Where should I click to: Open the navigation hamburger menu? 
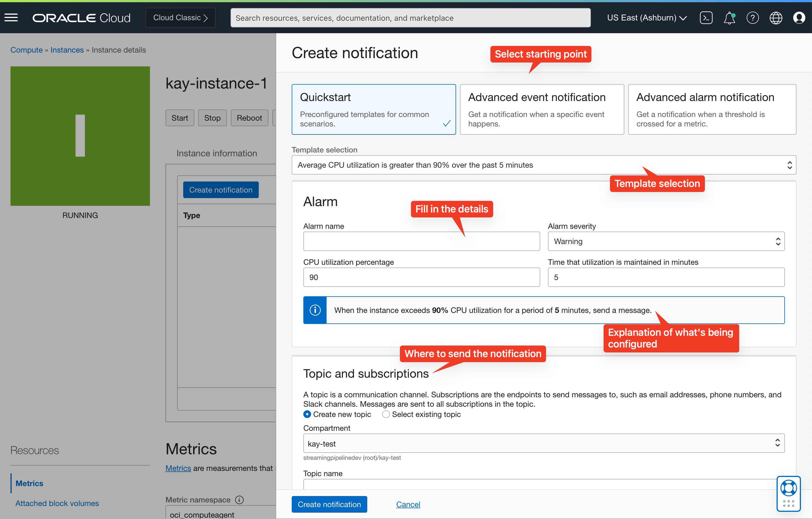[11, 17]
